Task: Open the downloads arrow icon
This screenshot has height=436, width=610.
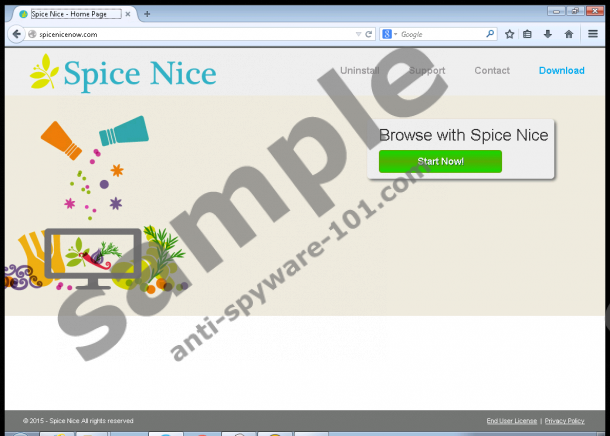Action: pyautogui.click(x=548, y=34)
